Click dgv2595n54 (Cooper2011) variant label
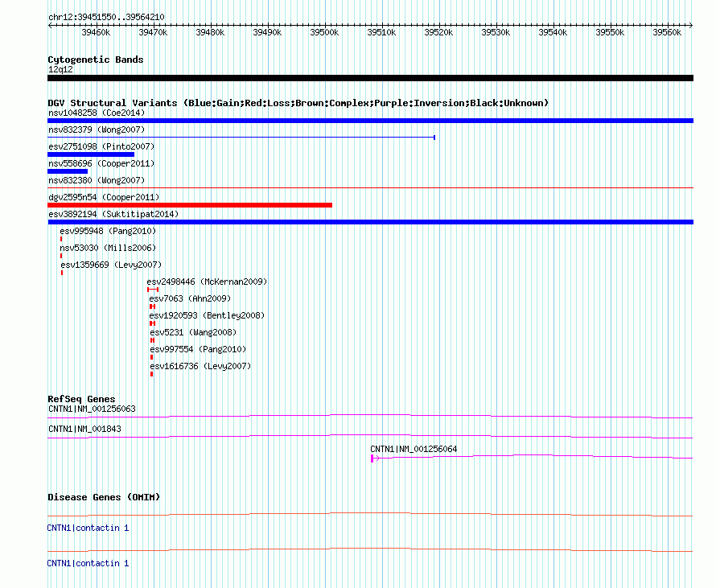The image size is (716, 588). pyautogui.click(x=104, y=197)
